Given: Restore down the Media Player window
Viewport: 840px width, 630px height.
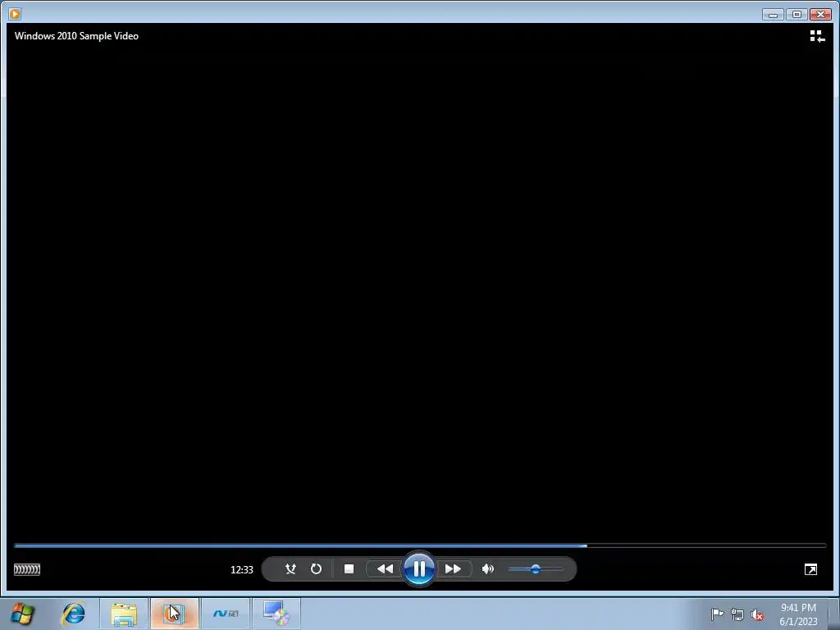Looking at the screenshot, I should [797, 15].
